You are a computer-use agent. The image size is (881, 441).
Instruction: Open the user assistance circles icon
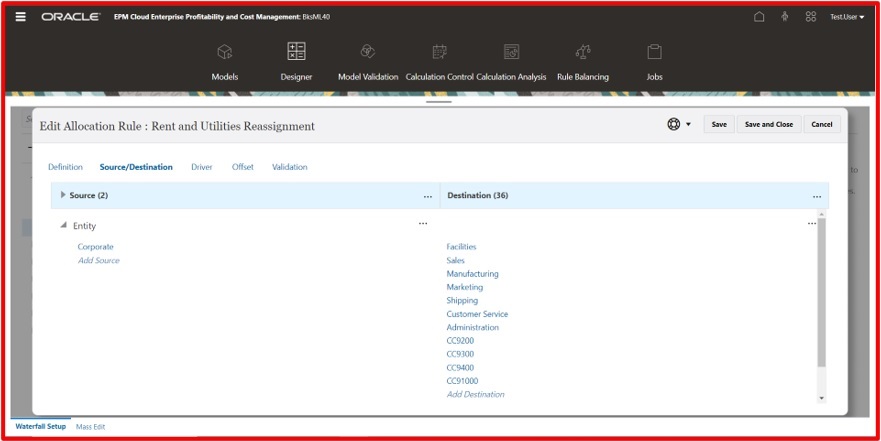point(810,17)
